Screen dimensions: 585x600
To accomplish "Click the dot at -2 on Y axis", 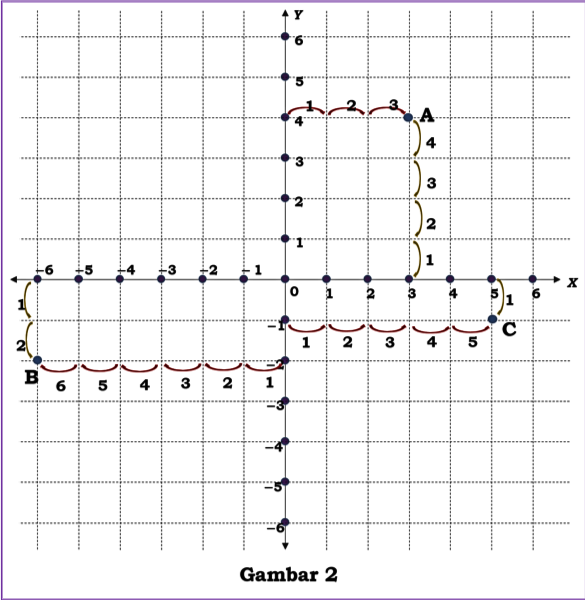I will (x=285, y=360).
